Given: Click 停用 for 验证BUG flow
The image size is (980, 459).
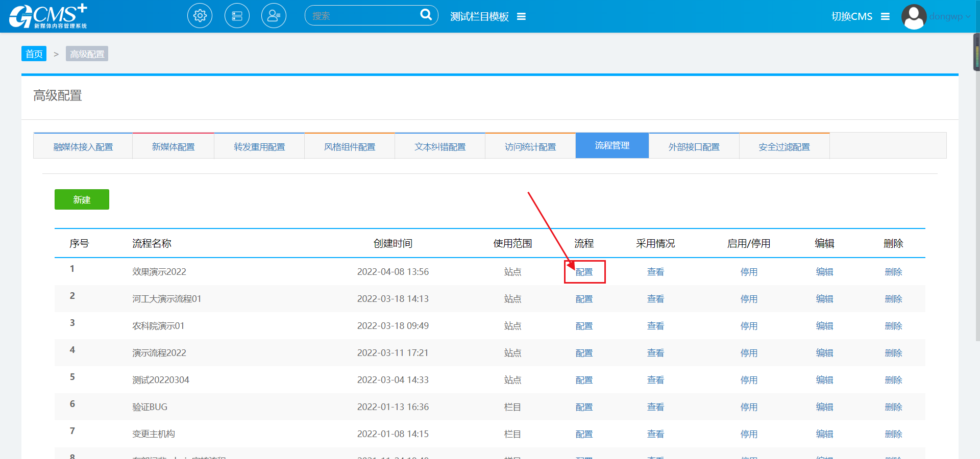Looking at the screenshot, I should point(749,407).
